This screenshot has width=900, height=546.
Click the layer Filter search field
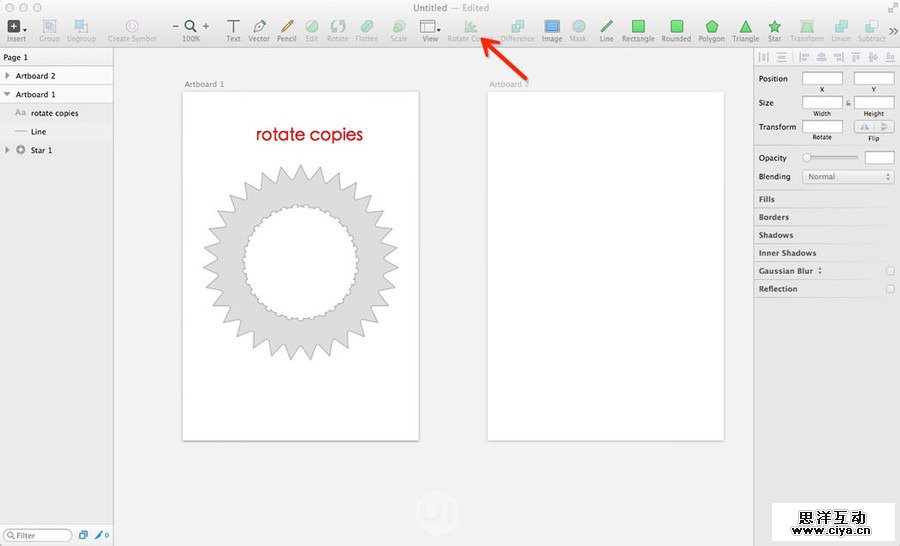(x=38, y=535)
